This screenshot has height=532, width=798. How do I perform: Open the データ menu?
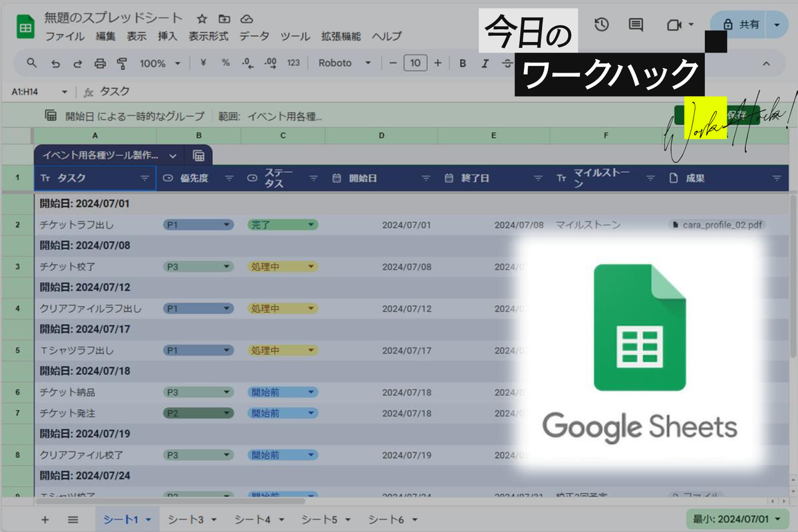[x=254, y=37]
